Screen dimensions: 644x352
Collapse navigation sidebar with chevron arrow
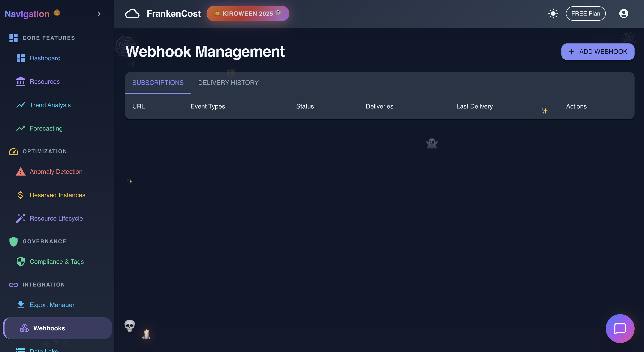point(99,14)
